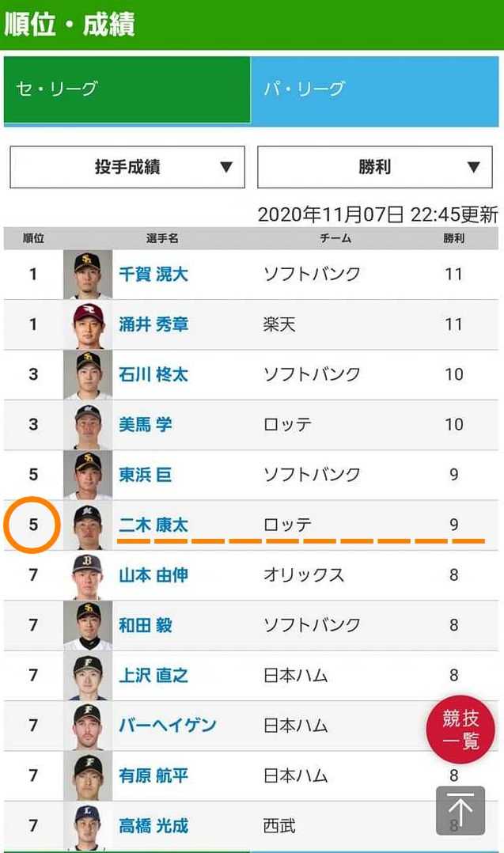Click 山本 由伸's player photo
504x853 pixels.
pos(88,575)
